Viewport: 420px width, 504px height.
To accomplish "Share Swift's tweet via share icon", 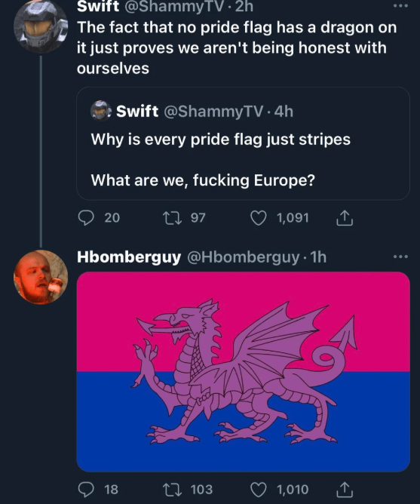I will pos(345,218).
